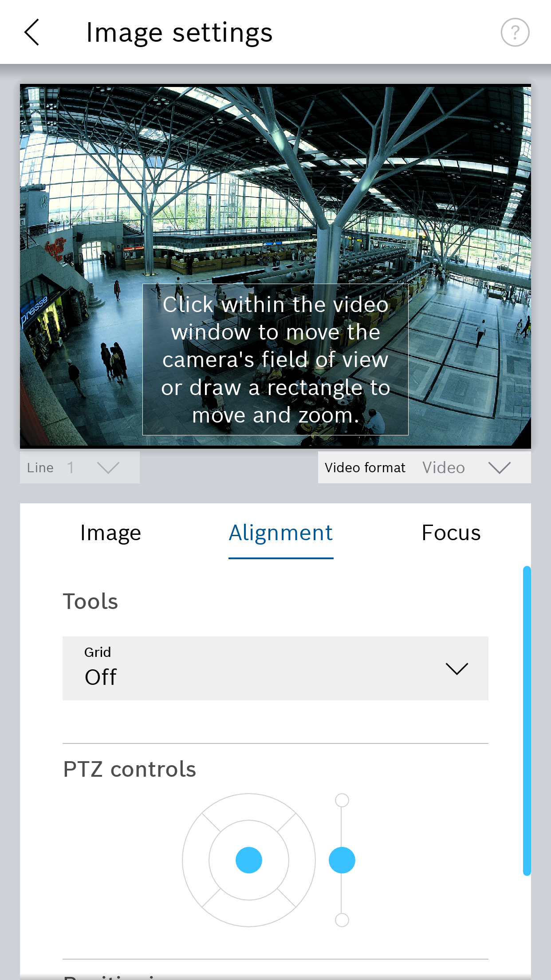This screenshot has height=980, width=551.
Task: Pan left using the PTZ pad's left segment
Action: point(195,860)
